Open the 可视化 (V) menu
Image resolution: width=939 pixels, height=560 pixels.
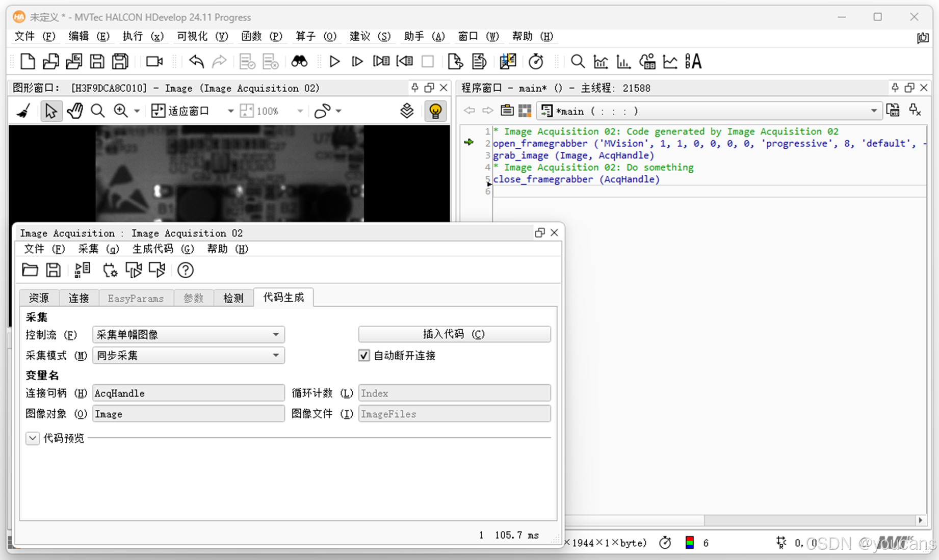click(202, 36)
